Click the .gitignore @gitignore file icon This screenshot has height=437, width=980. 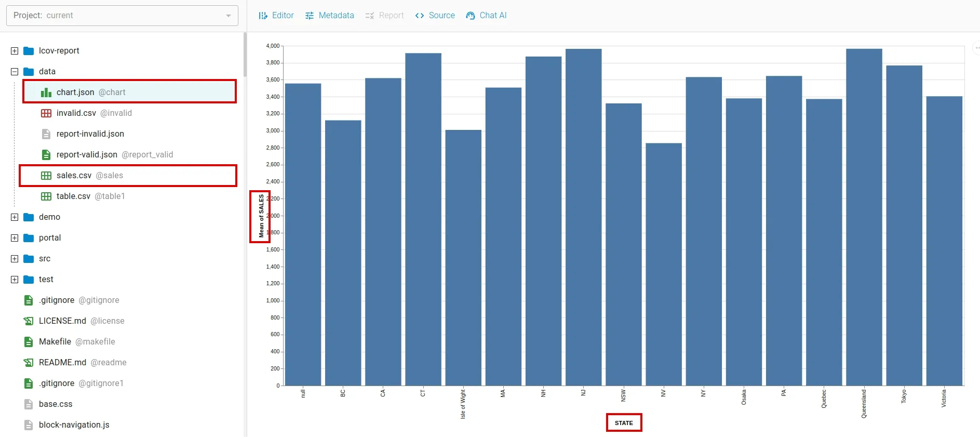click(29, 300)
